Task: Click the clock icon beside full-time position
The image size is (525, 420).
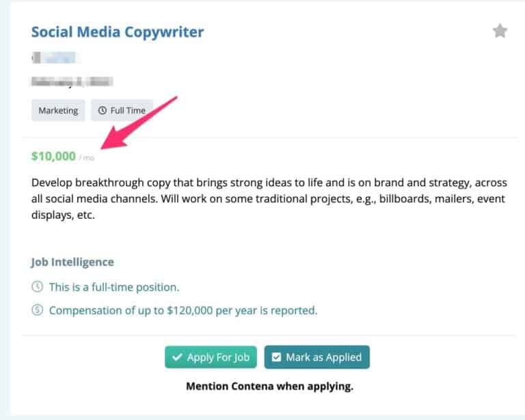Action: click(x=37, y=287)
